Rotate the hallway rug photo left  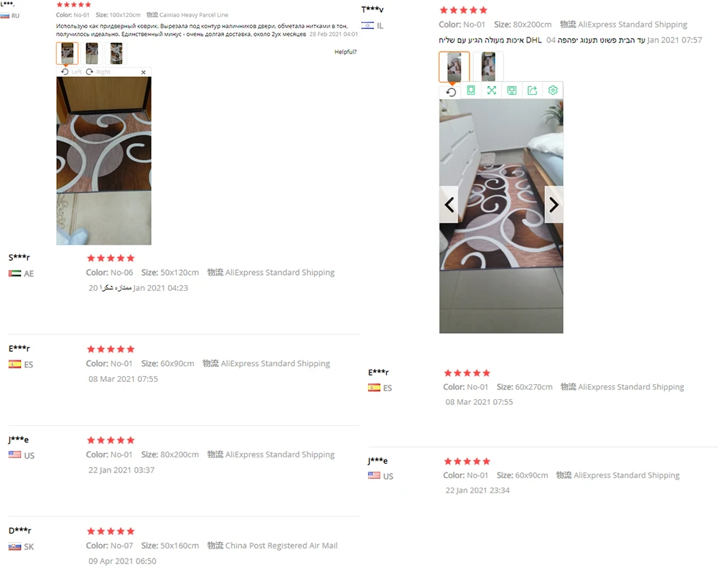[71, 72]
